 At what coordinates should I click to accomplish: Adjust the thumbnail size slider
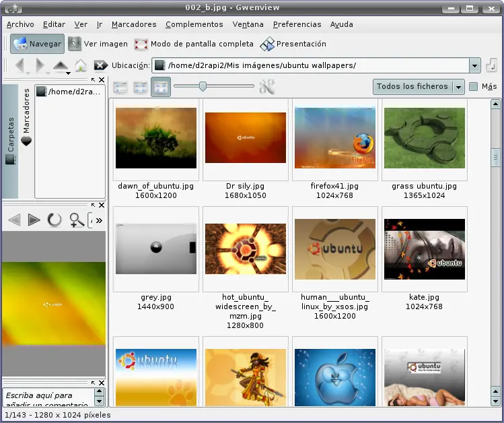click(203, 86)
